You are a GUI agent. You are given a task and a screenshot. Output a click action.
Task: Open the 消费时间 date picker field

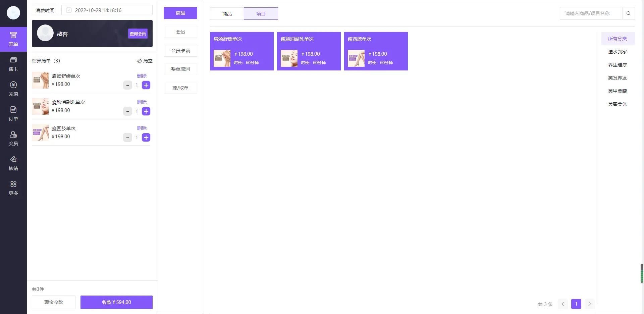click(107, 10)
